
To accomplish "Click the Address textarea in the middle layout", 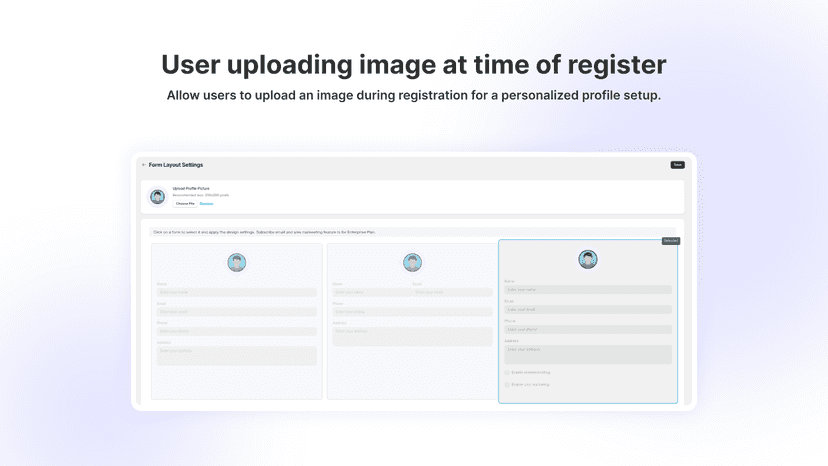I will coord(412,337).
